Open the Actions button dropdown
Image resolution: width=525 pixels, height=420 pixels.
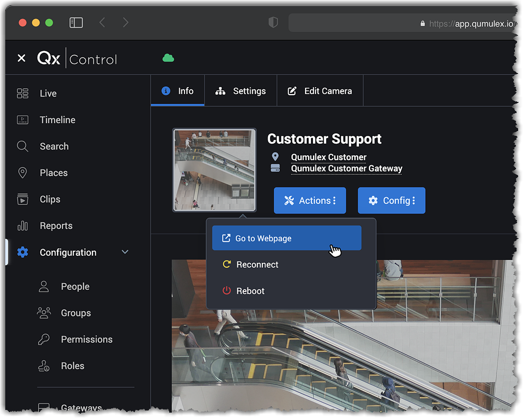310,200
